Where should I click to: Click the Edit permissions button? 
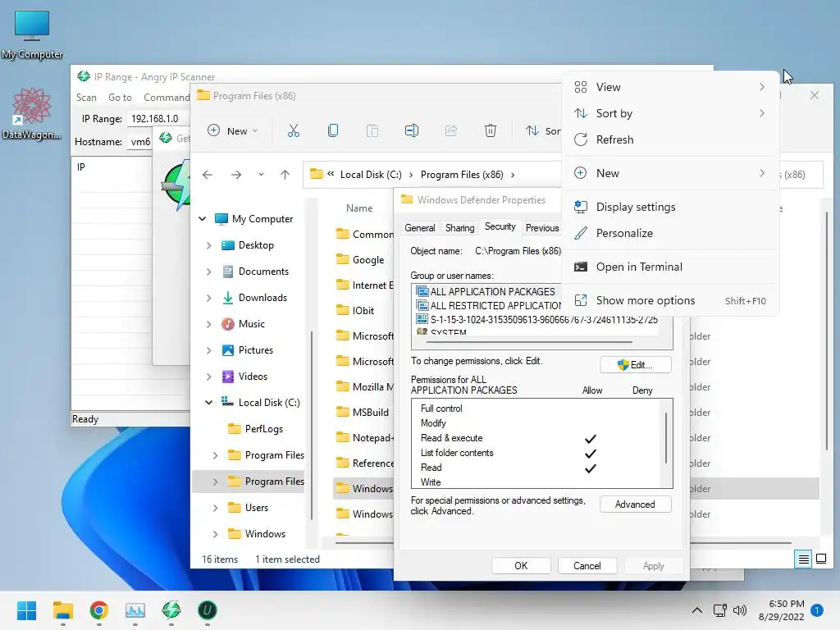pyautogui.click(x=636, y=365)
